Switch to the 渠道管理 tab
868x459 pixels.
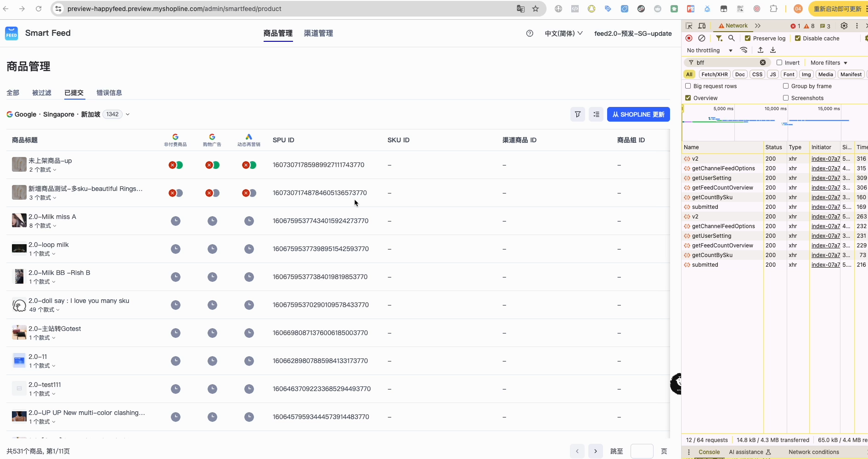pyautogui.click(x=318, y=34)
